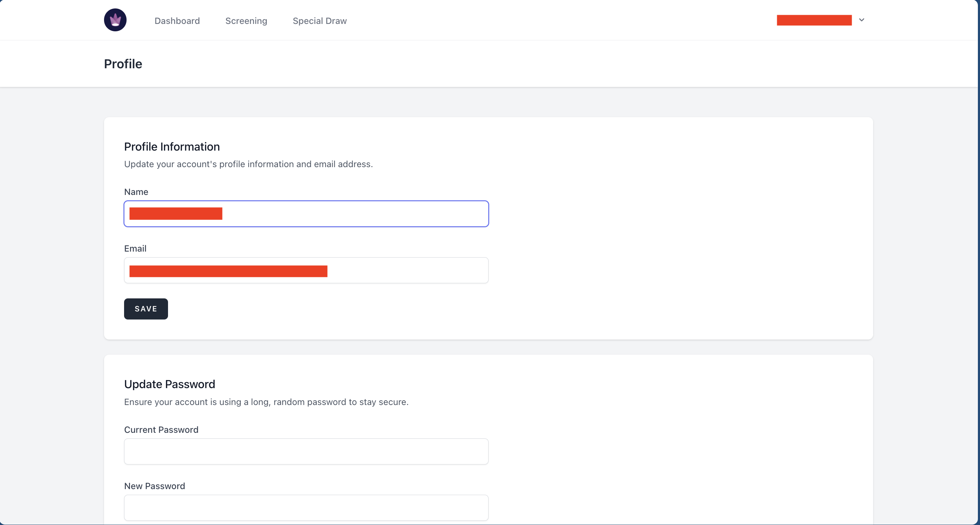This screenshot has width=980, height=525.
Task: Open the Special Draw tab
Action: pyautogui.click(x=320, y=21)
